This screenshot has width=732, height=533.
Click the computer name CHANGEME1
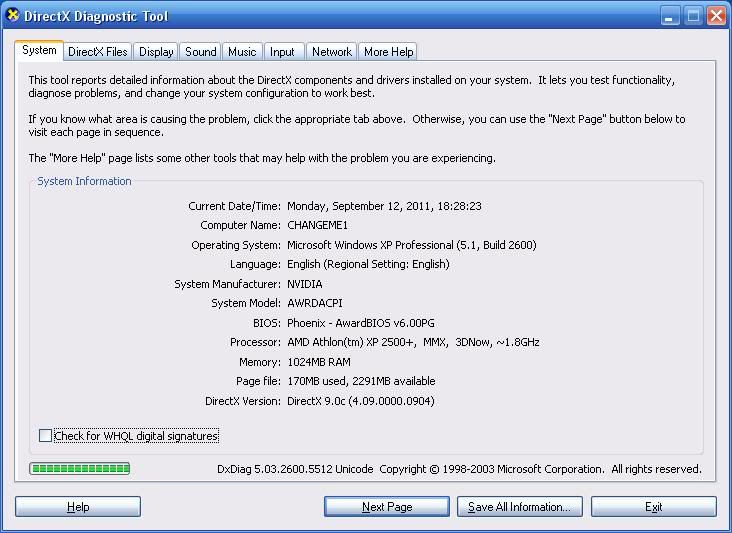(x=317, y=225)
